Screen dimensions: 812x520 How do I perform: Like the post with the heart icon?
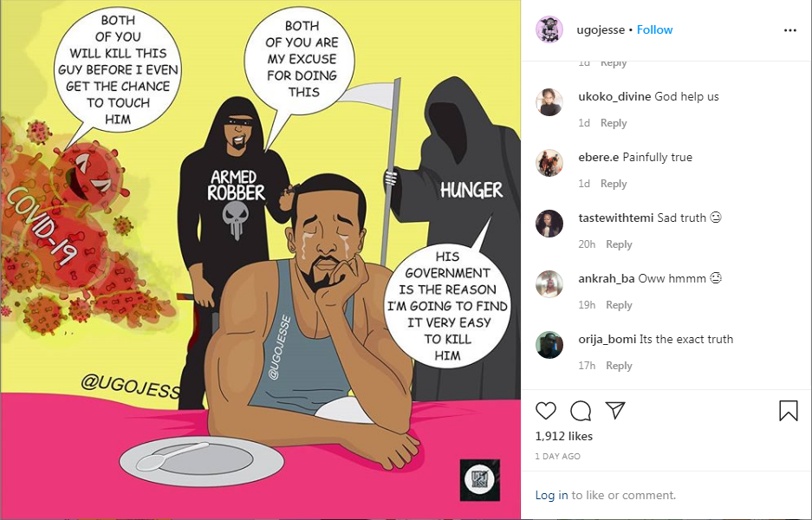(545, 411)
